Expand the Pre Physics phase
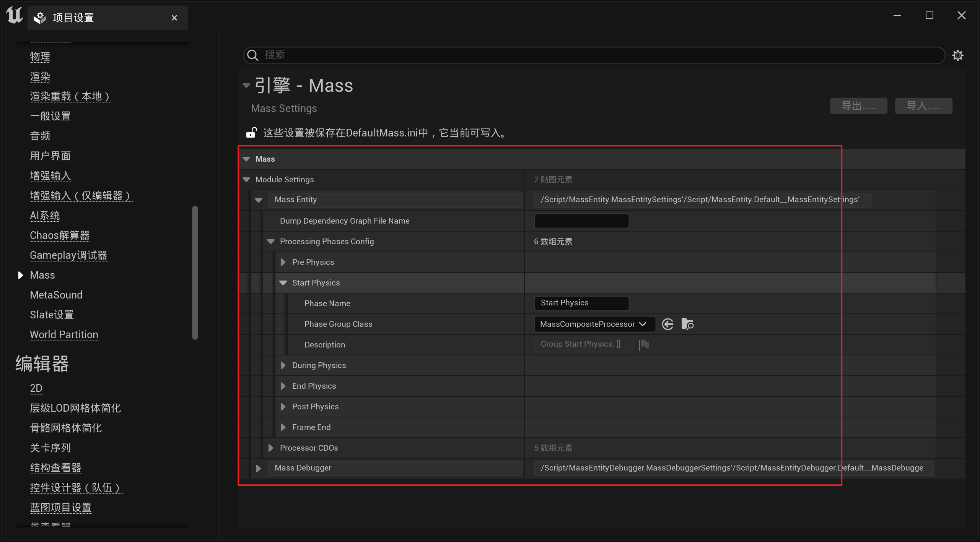Viewport: 980px width, 542px height. pos(283,262)
